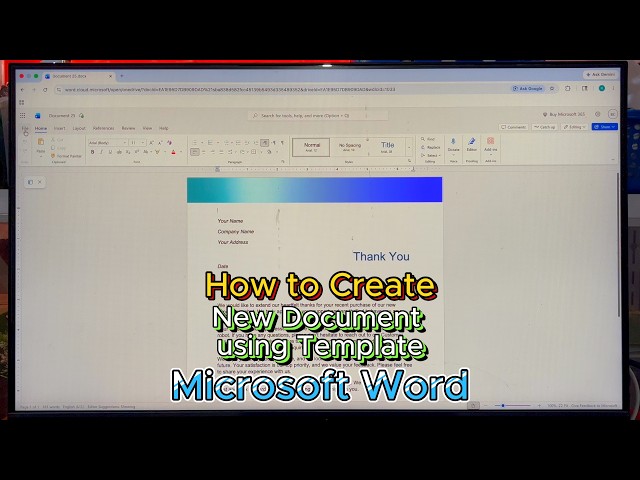Click the Format Painter icon
This screenshot has height=480, width=640.
click(x=53, y=156)
